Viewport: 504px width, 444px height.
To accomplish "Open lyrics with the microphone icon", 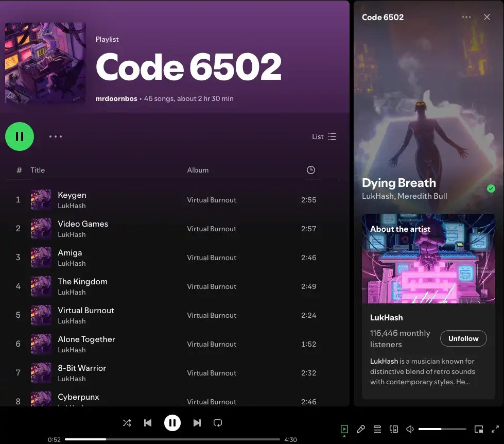I will point(361,429).
